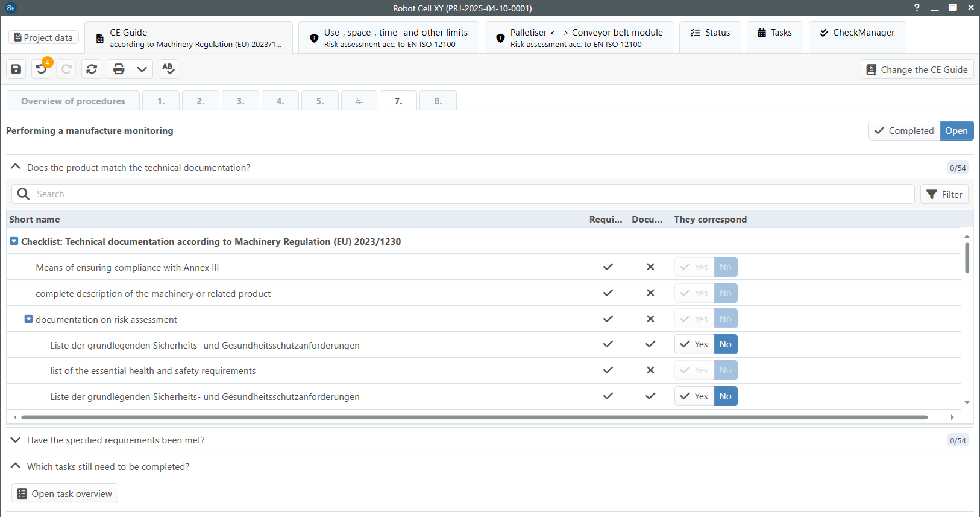980x517 pixels.
Task: Click the Change the CE Guide button
Action: tap(917, 69)
